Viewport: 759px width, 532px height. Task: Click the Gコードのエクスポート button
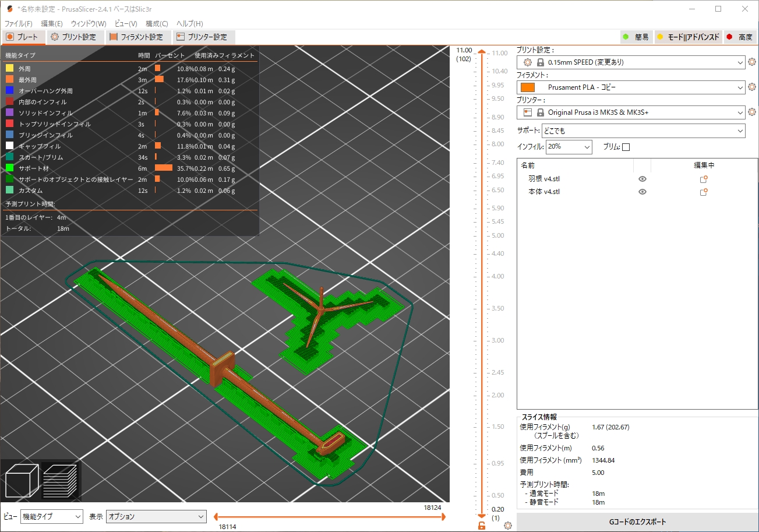[637, 522]
